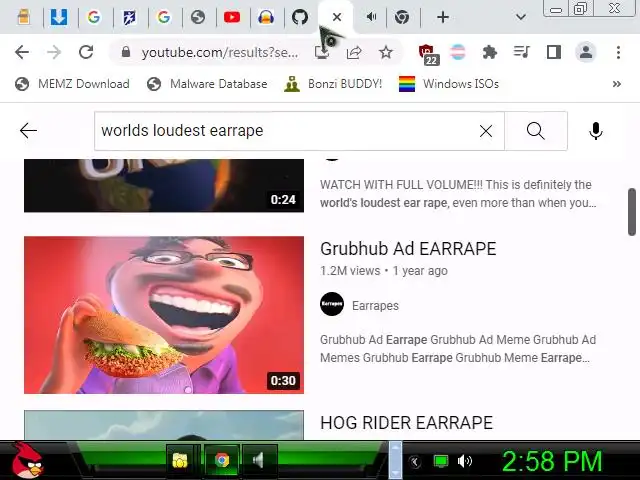Bookmark this page with the star
Viewport: 640px width, 480px height.
pos(386,52)
